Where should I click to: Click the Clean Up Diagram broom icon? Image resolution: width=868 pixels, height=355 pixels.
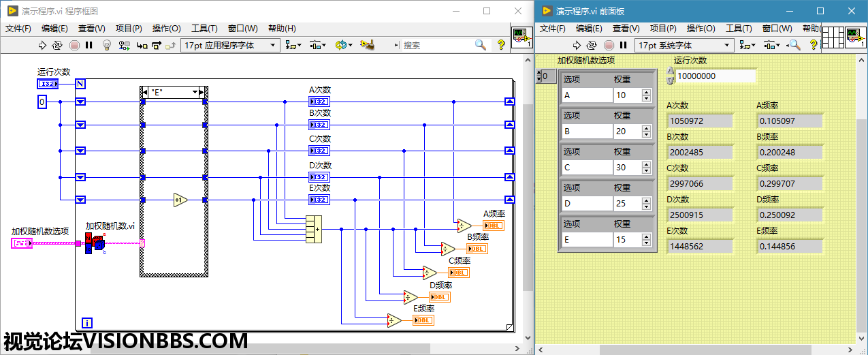[368, 45]
